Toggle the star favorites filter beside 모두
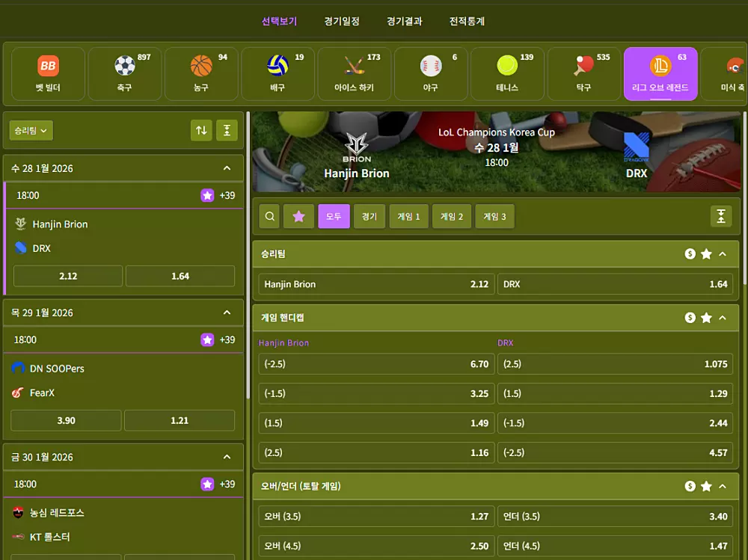748x560 pixels. [298, 217]
